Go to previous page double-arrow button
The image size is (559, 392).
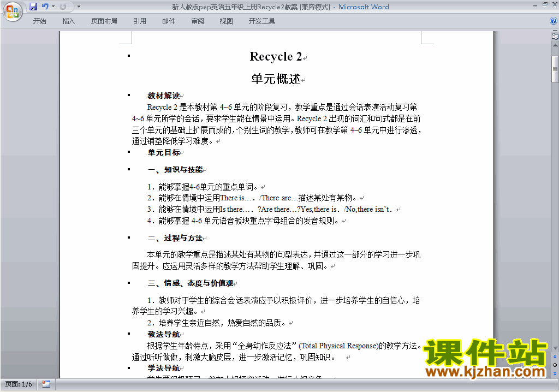pyautogui.click(x=555, y=357)
